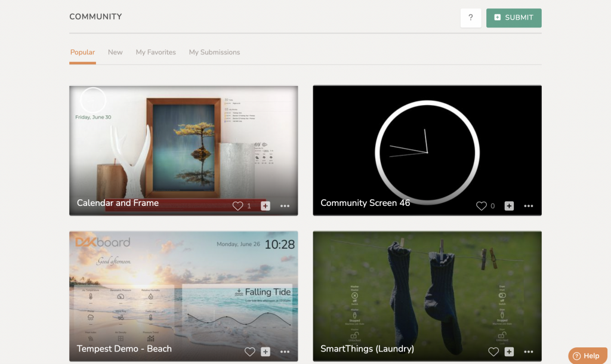This screenshot has width=611, height=364.
Task: Open the My Submissions tab
Action: click(214, 52)
